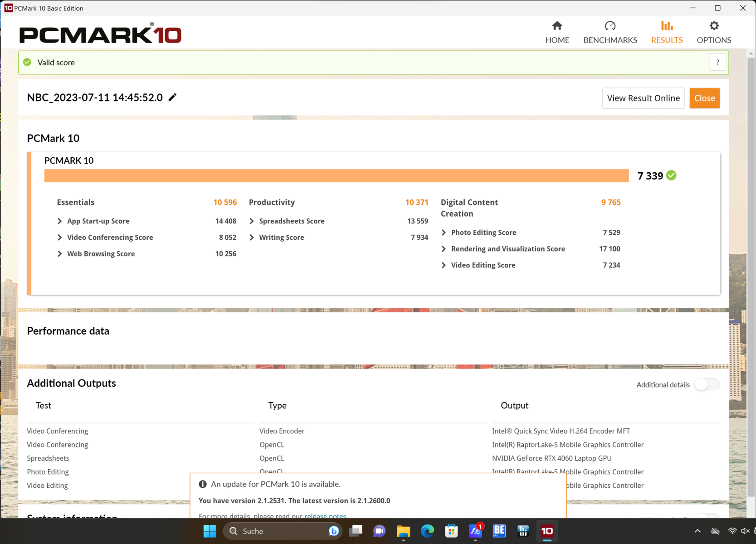Click the Video Encoder type cell
Viewport: 756px width, 544px height.
282,431
